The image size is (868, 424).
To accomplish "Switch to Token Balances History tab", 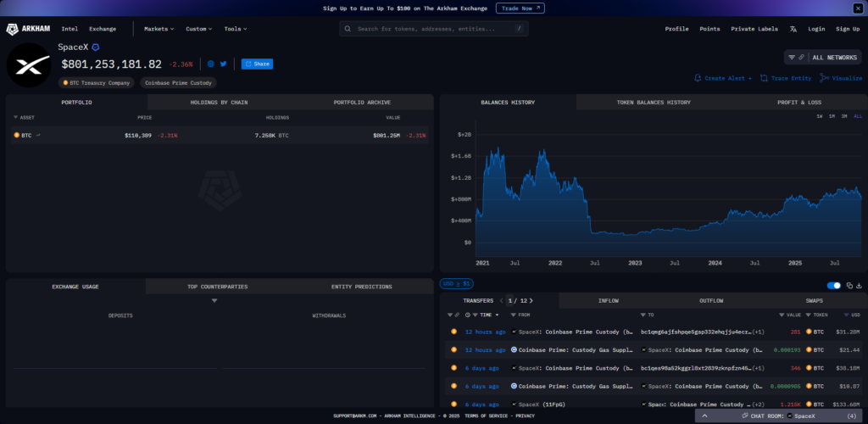I will pos(654,103).
